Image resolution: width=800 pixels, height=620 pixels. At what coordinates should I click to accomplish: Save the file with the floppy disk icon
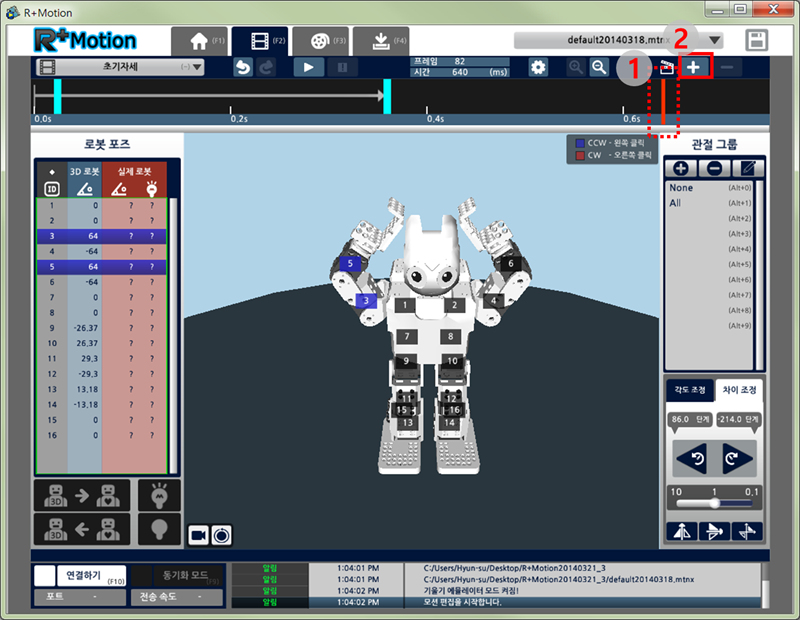(x=756, y=40)
